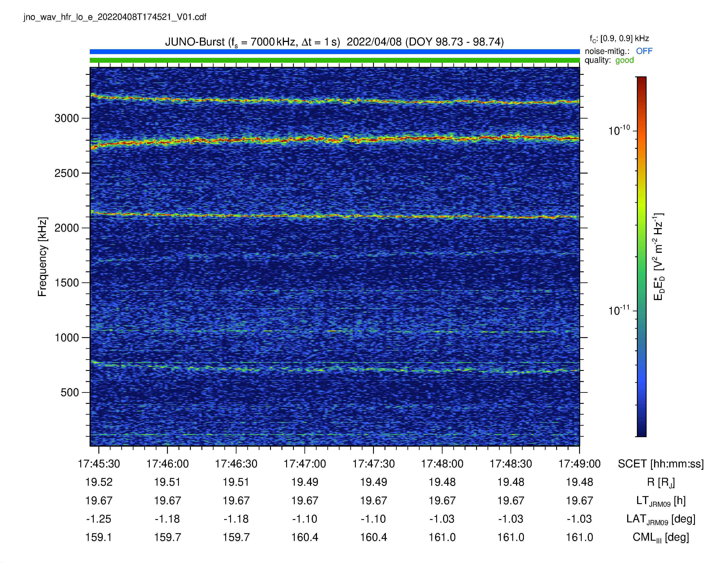This screenshot has width=728, height=563.
Task: Click the blue noise-mitigation status bar
Action: tap(335, 52)
